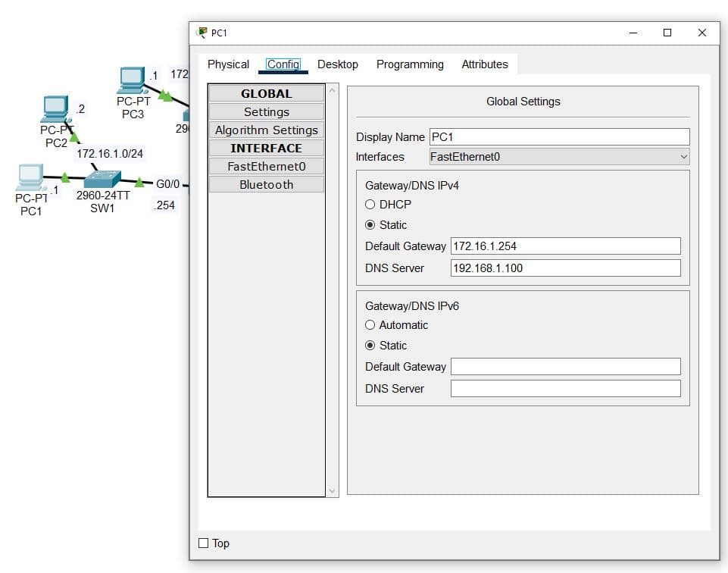
Task: Select the PC2 computer icon
Action: (x=56, y=110)
